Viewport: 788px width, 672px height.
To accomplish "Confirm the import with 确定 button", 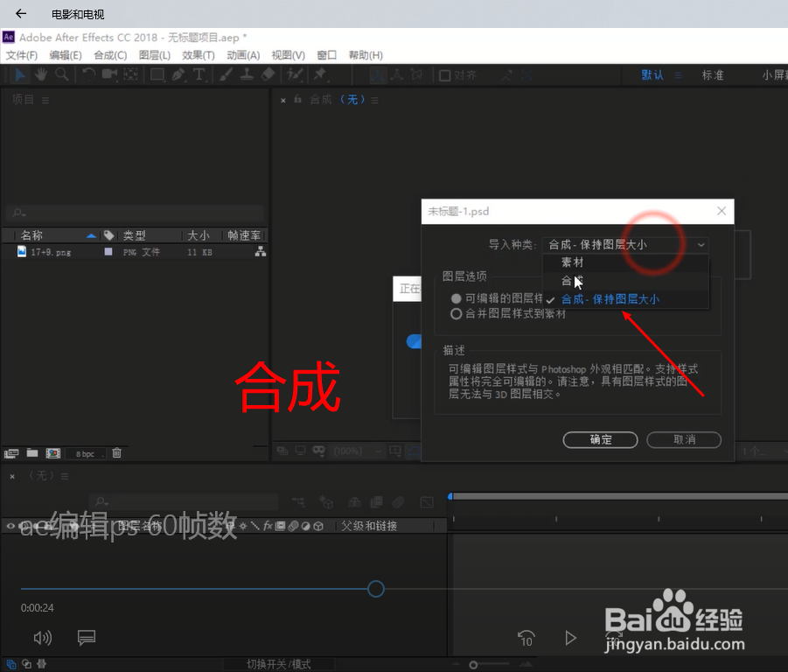I will pos(601,440).
